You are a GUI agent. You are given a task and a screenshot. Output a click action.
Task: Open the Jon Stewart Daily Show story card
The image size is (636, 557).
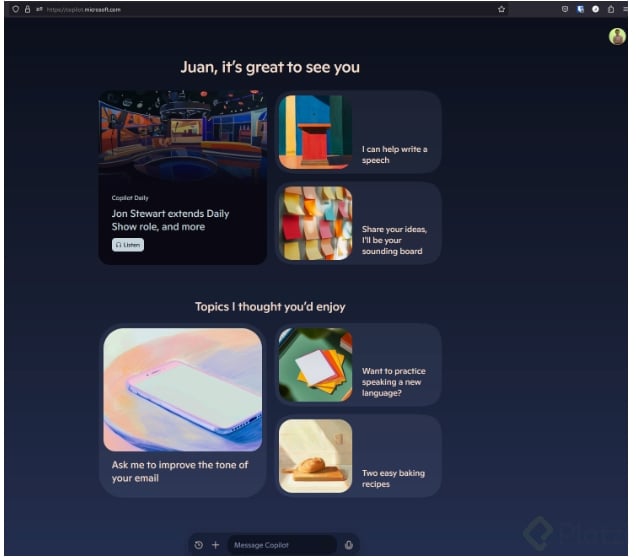[183, 178]
